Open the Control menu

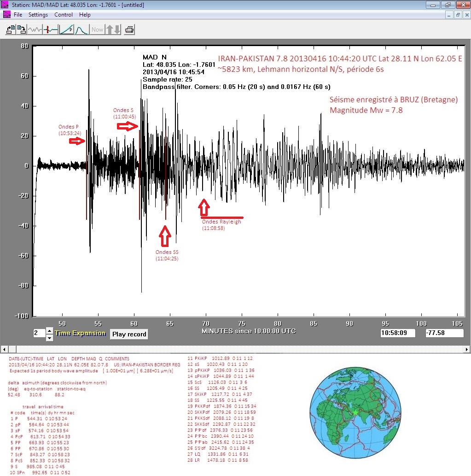[64, 15]
